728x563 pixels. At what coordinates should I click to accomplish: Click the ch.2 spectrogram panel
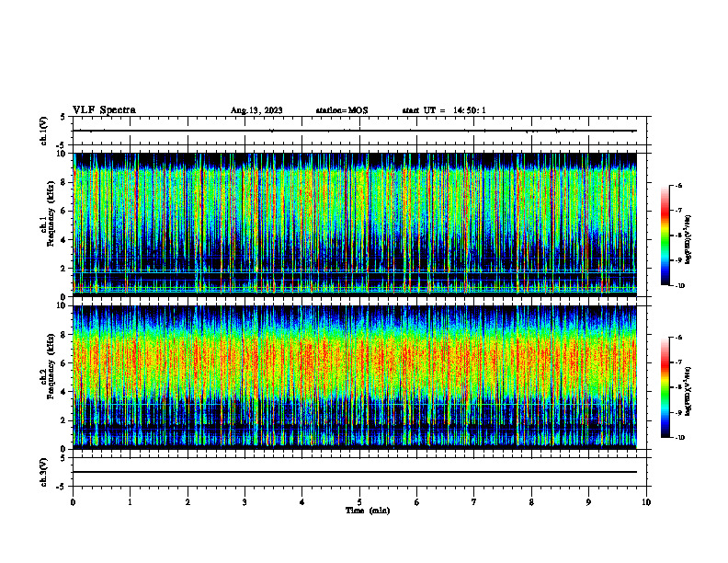pos(355,377)
